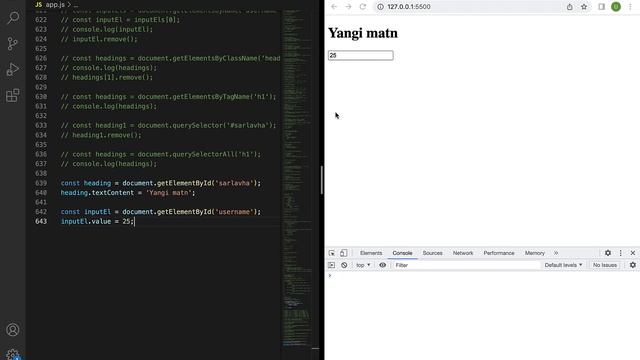Clear the console
The height and width of the screenshot is (360, 640).
tap(344, 265)
